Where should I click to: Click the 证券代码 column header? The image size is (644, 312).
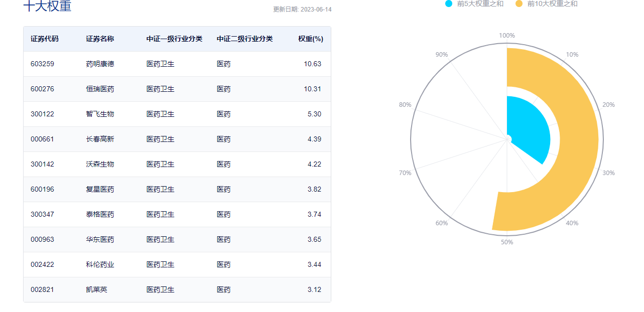coord(45,39)
